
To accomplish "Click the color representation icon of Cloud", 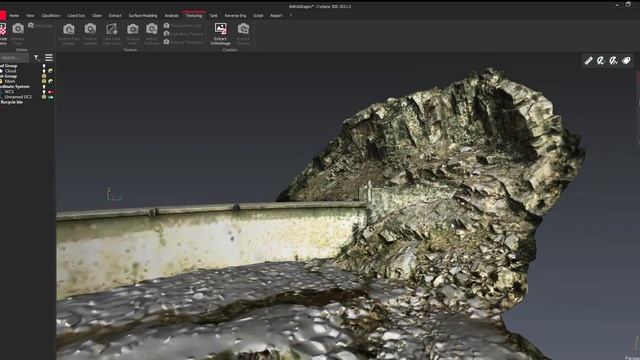I will (51, 71).
